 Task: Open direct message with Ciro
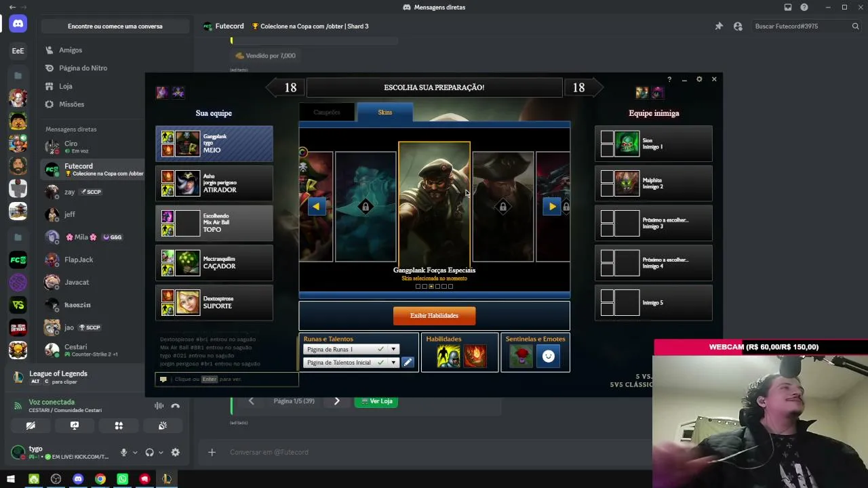[94, 147]
